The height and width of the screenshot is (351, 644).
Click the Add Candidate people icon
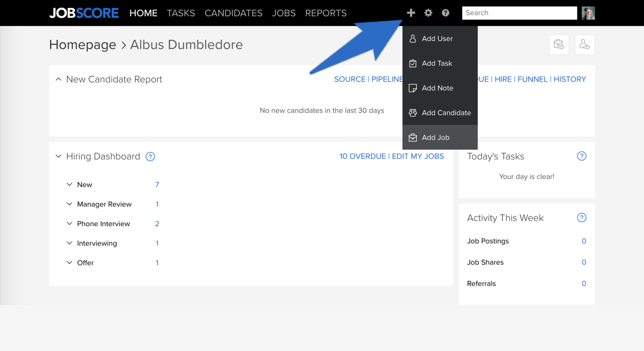point(413,113)
